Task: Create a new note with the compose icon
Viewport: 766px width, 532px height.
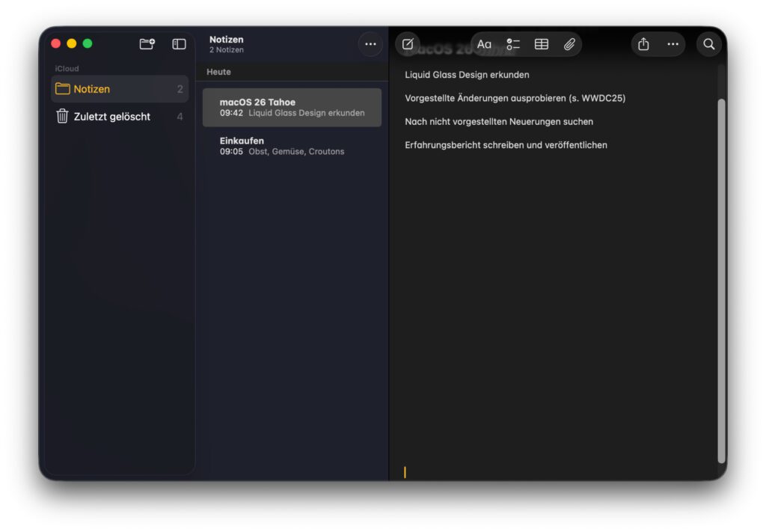Action: [407, 44]
